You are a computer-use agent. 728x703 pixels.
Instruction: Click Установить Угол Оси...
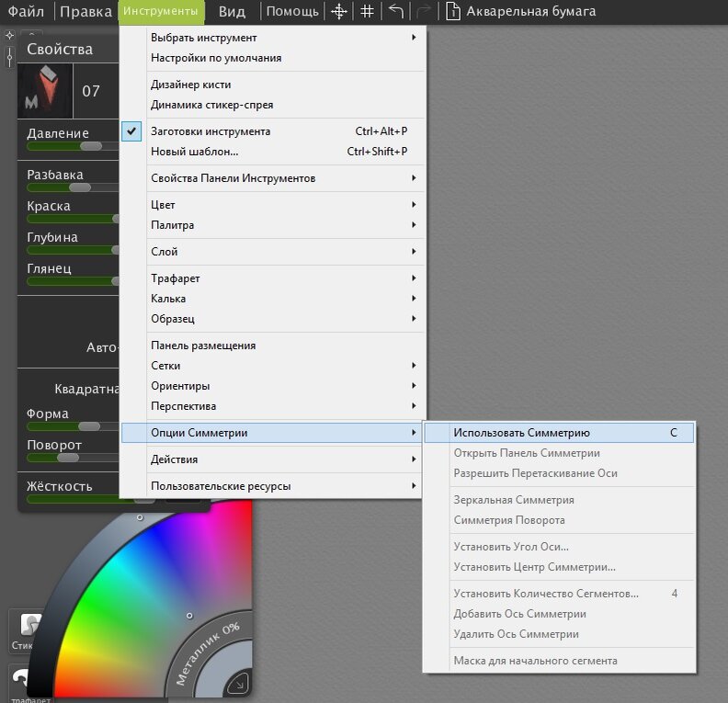[559, 547]
